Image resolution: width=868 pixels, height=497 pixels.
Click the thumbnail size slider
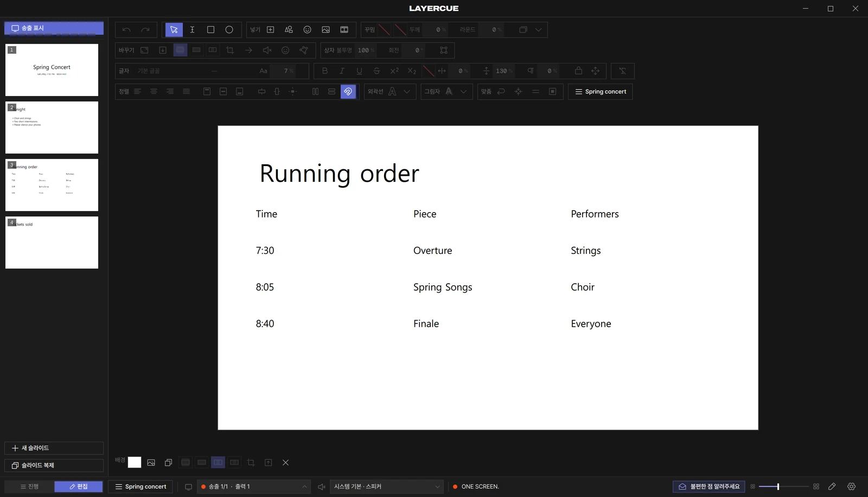click(x=783, y=487)
